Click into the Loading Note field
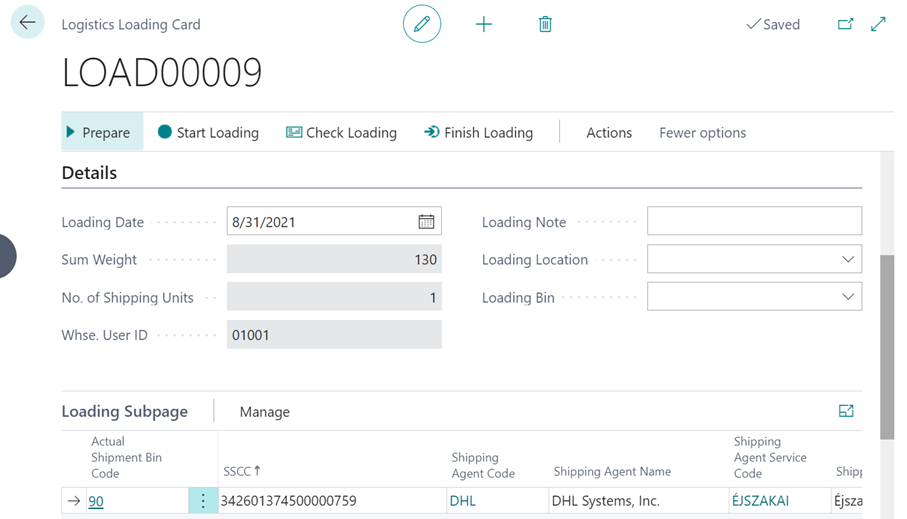The height and width of the screenshot is (519, 907). 754,222
